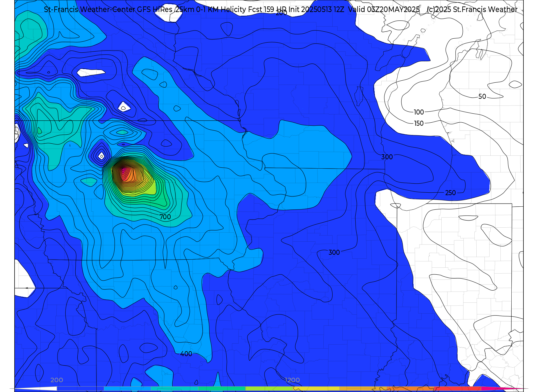Image resolution: width=538 pixels, height=392 pixels.
Task: Click the light blue colorbar segment
Action: pyautogui.click(x=127, y=389)
